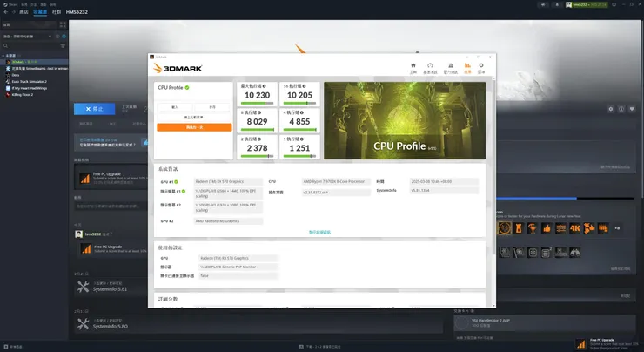Click the Steam back arrow
Screen dimensions: 644x352
point(6,12)
